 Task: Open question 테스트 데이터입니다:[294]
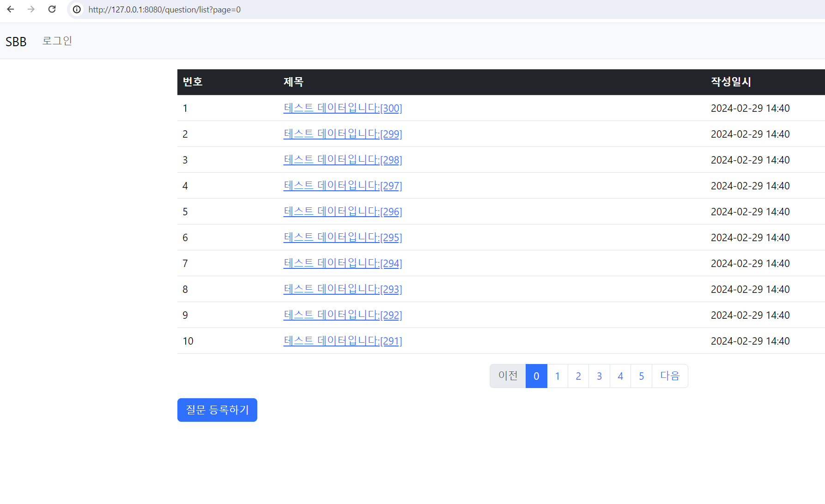pyautogui.click(x=343, y=263)
